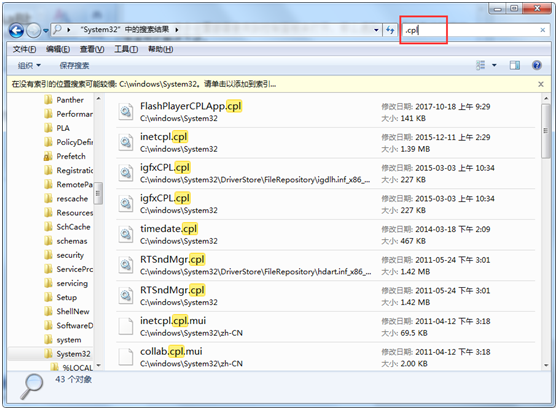Viewport: 558px width, 410px height.
Task: Select the PLA folder in tree
Action: 63,128
